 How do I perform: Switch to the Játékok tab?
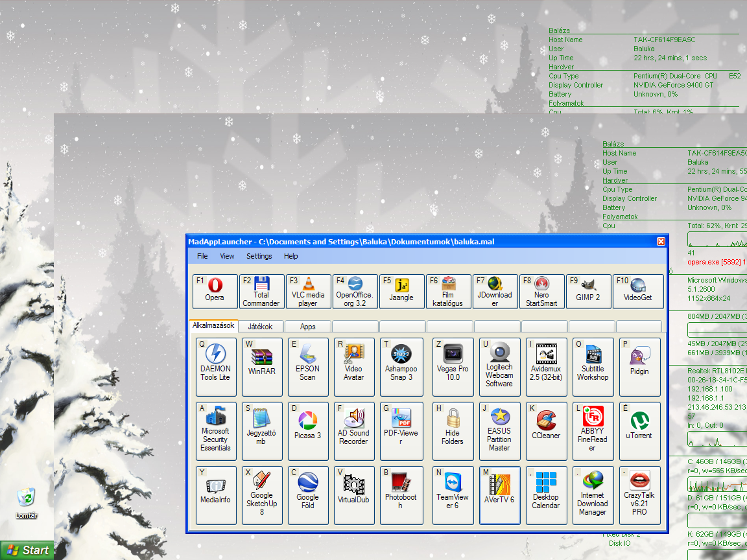(260, 327)
